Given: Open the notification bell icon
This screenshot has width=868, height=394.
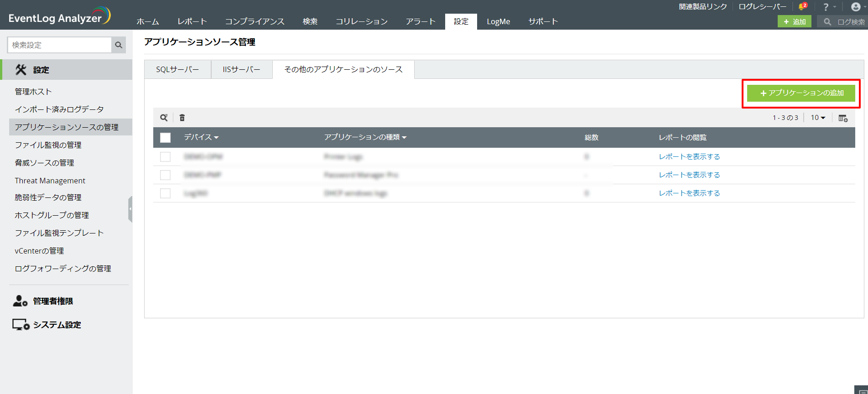Looking at the screenshot, I should click(x=802, y=6).
